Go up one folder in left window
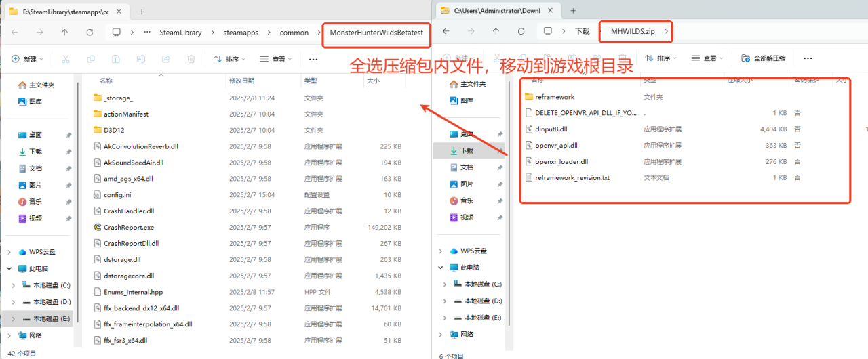The width and height of the screenshot is (868, 359). 64,33
